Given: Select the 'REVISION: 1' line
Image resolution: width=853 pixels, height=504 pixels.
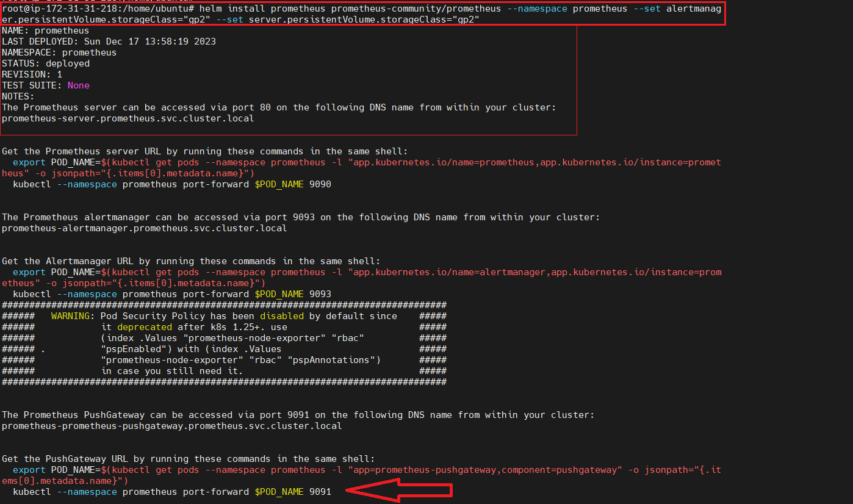Looking at the screenshot, I should tap(32, 74).
